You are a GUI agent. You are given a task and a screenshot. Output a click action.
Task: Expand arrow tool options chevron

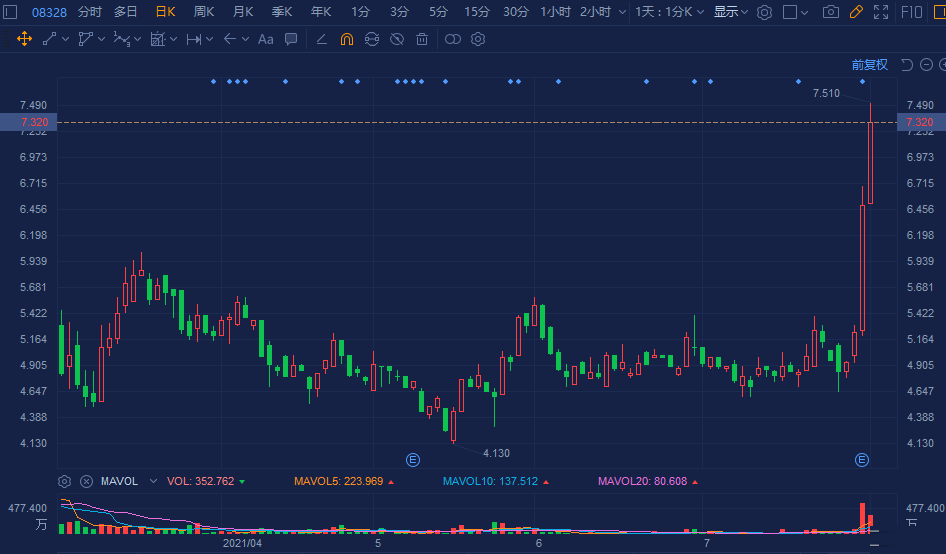(245, 39)
